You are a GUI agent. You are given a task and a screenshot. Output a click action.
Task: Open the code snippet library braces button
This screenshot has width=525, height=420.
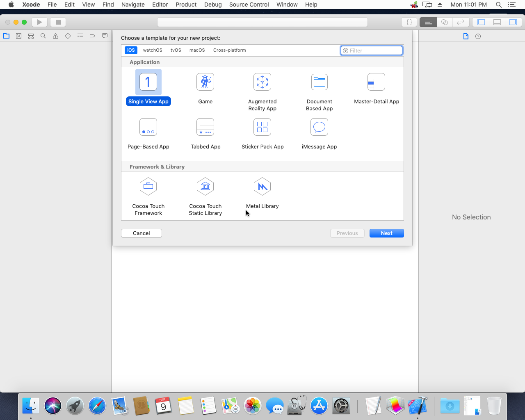click(x=409, y=22)
